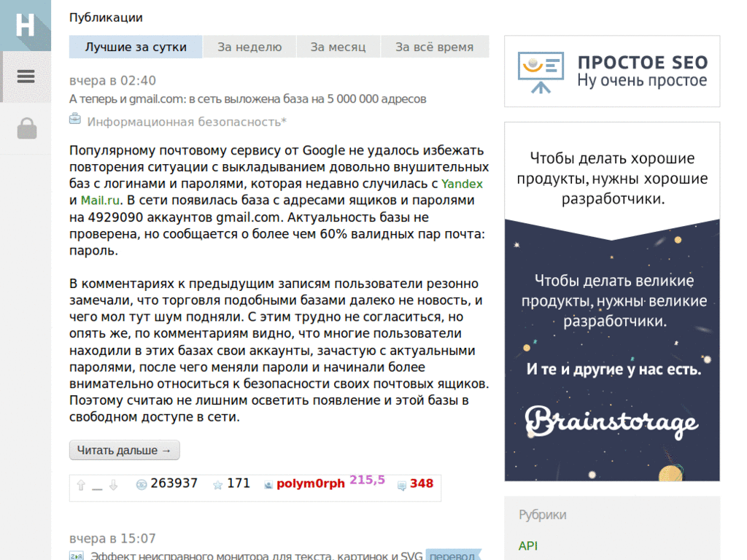Click the author avatar icon beside polym0rph
This screenshot has width=747, height=560.
(x=268, y=485)
